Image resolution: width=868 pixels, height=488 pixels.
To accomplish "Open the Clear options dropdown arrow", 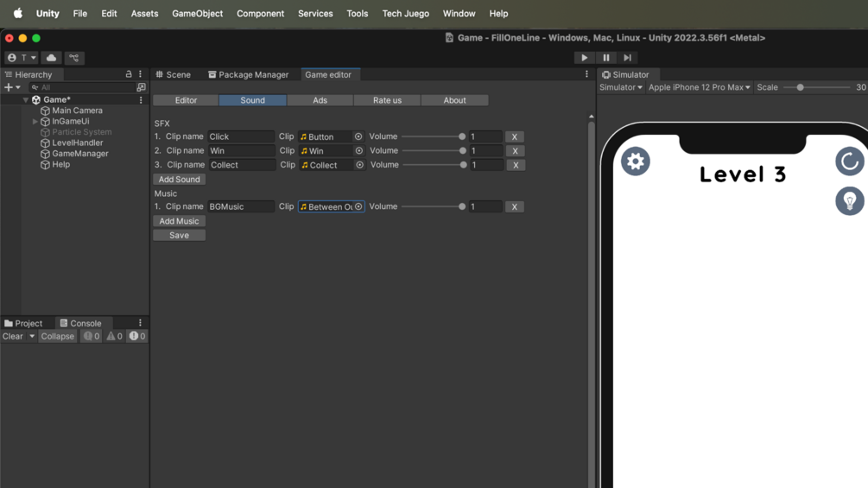I will pyautogui.click(x=32, y=336).
